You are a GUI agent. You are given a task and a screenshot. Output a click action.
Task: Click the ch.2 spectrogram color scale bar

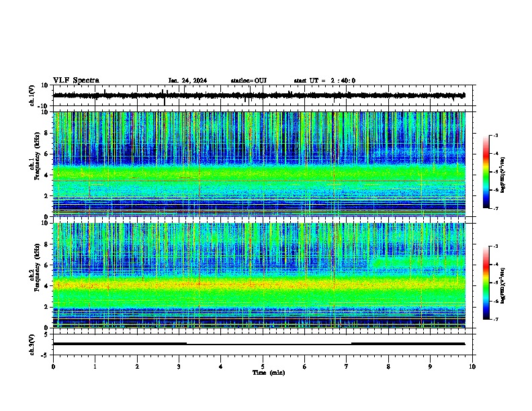pos(486,283)
